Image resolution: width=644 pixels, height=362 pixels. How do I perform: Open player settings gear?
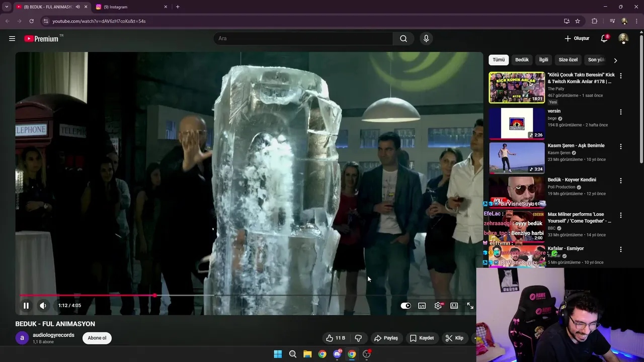coord(438,306)
